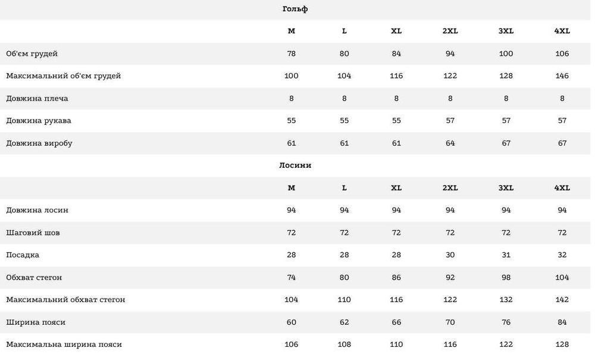Click the M column header under Лосини
This screenshot has width=595, height=364.
pyautogui.click(x=292, y=188)
